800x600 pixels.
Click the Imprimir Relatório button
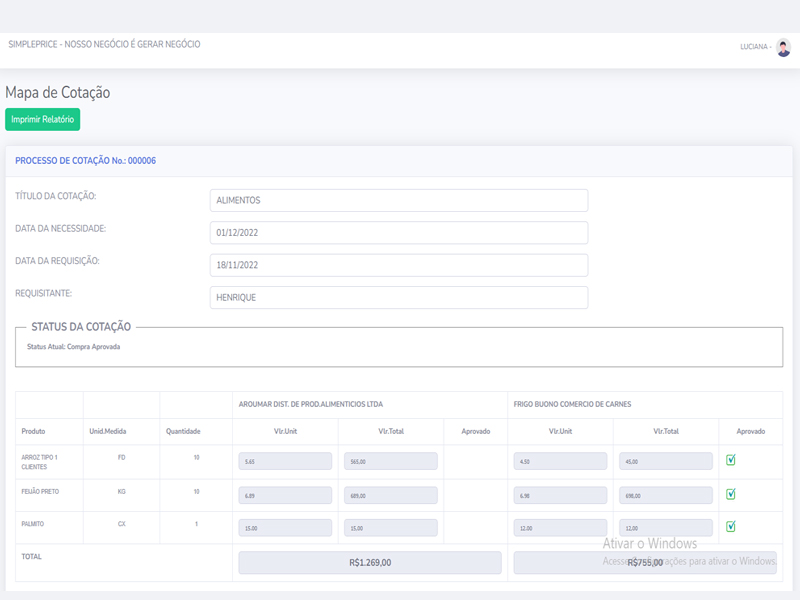[x=42, y=119]
